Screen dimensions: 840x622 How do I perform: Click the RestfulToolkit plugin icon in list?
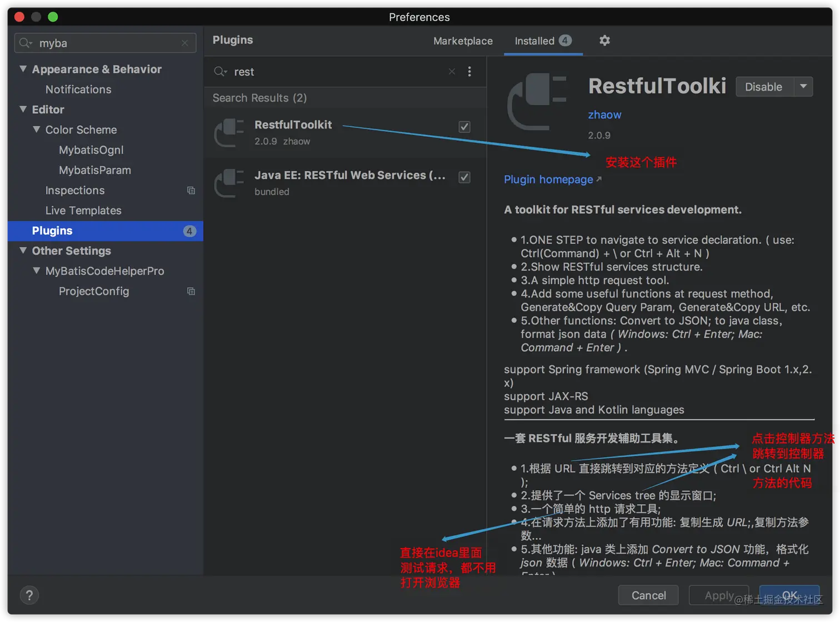pos(229,133)
